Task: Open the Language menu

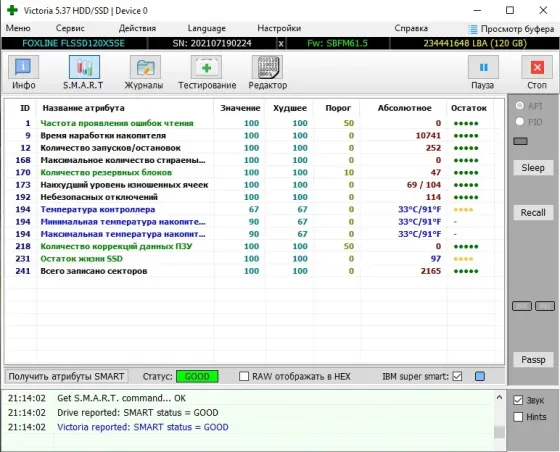Action: tap(206, 28)
